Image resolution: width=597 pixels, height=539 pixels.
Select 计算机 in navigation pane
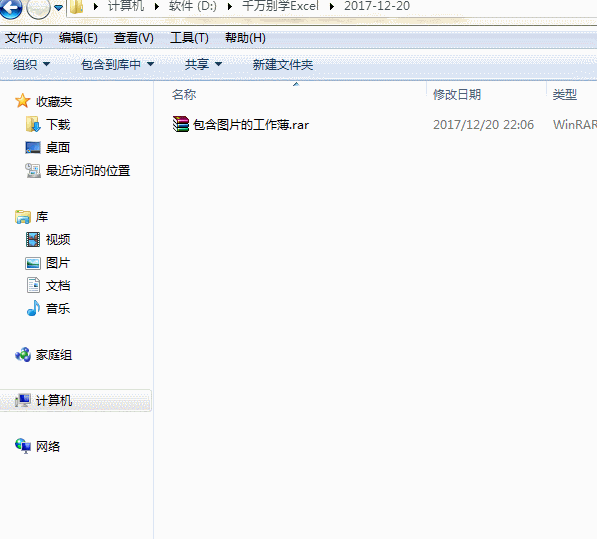pyautogui.click(x=54, y=400)
